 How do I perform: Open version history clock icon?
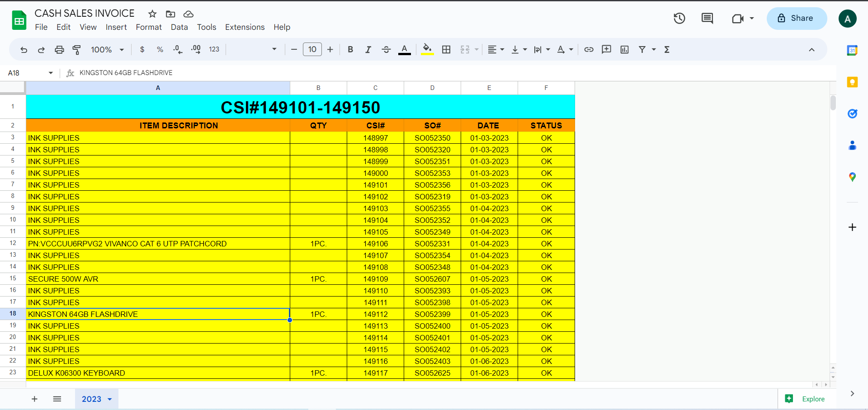679,19
